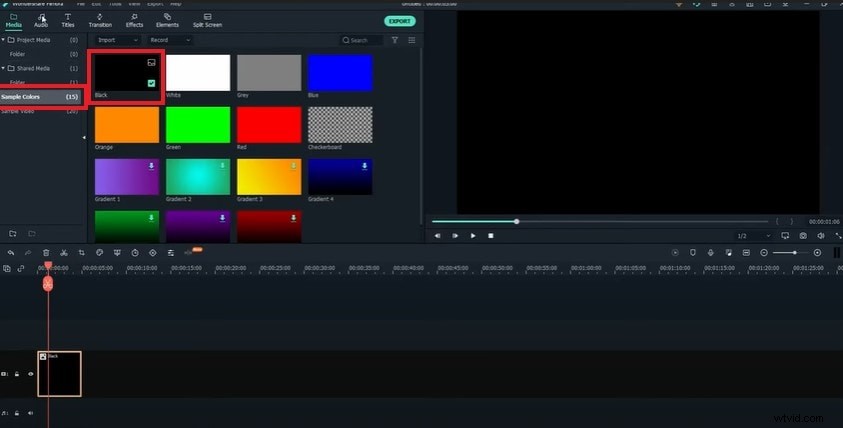Click the keyframe diamond icon
The height and width of the screenshot is (428, 843).
click(x=153, y=253)
